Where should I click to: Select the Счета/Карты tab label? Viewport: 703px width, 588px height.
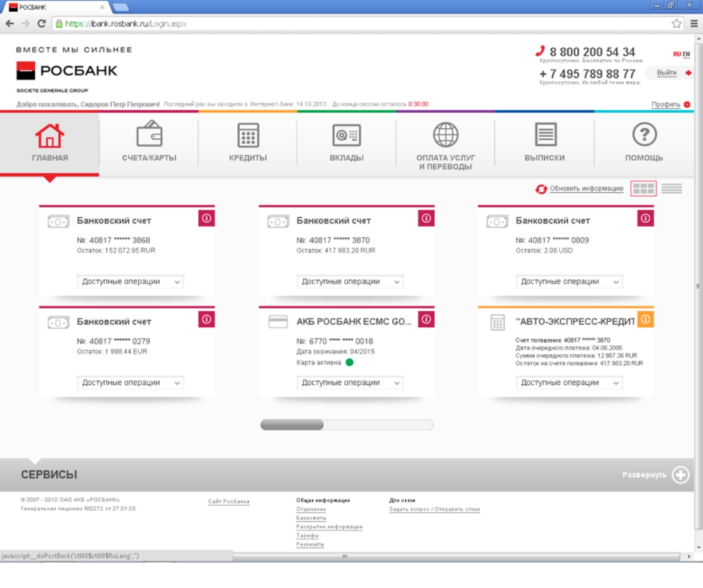[x=149, y=158]
